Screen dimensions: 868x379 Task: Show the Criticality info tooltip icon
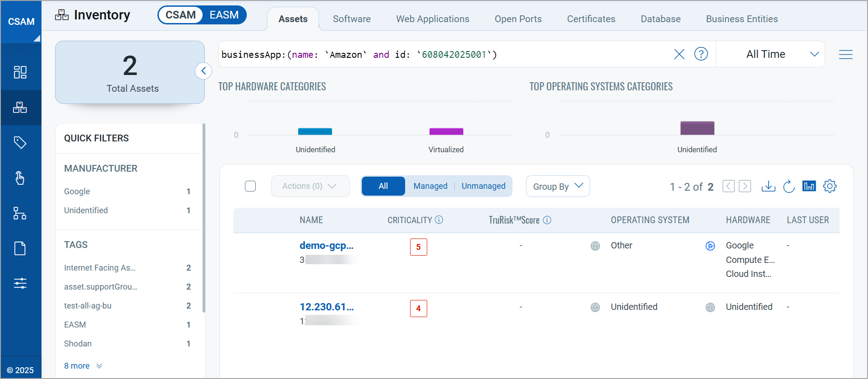439,220
